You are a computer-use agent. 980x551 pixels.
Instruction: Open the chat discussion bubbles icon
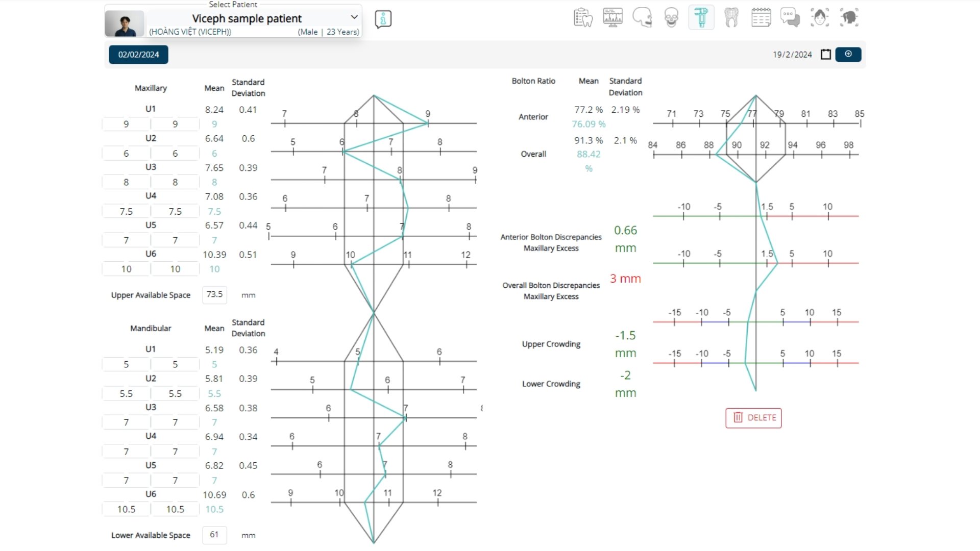[x=790, y=17]
